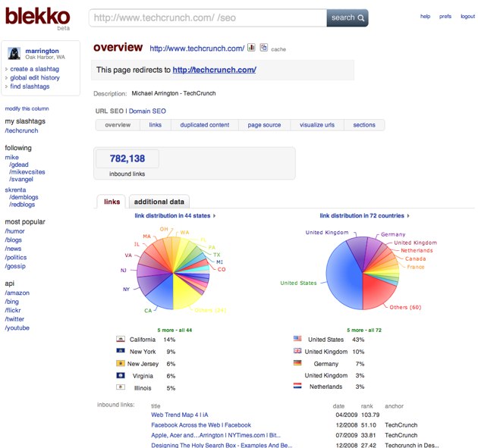Click the red Others (60) pie slice
The image size is (478, 448).
pyautogui.click(x=378, y=291)
